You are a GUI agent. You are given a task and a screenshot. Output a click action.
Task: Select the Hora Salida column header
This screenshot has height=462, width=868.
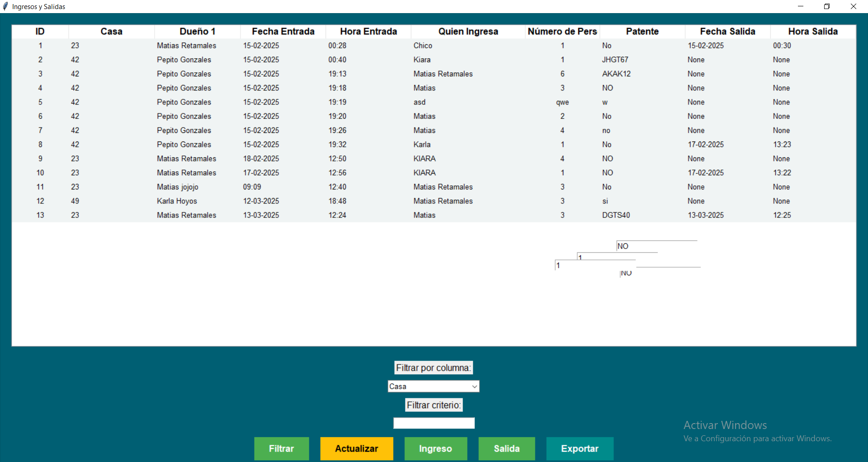pyautogui.click(x=812, y=32)
